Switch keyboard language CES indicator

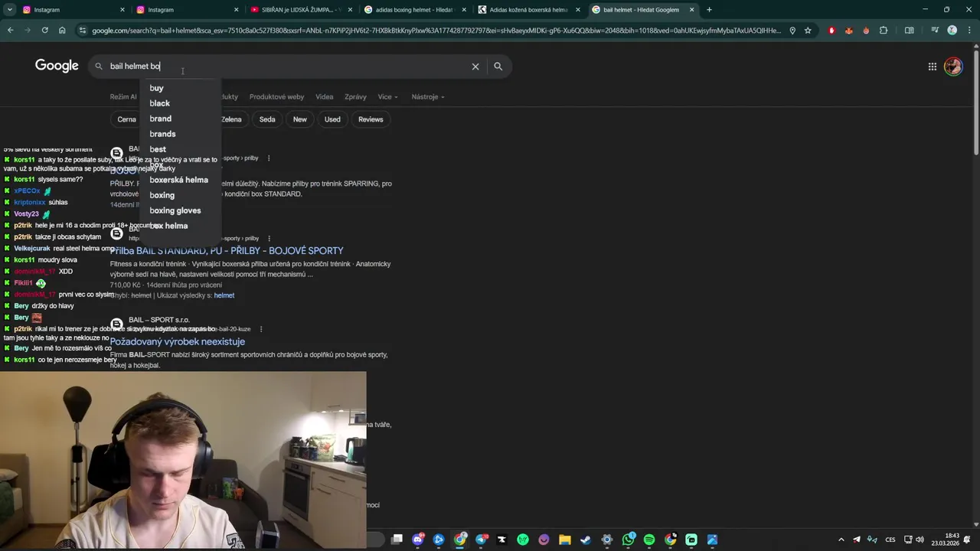pyautogui.click(x=890, y=540)
